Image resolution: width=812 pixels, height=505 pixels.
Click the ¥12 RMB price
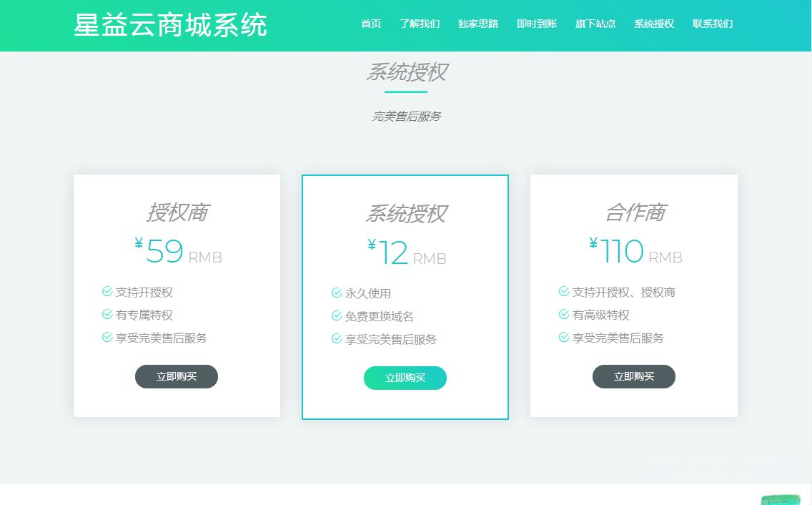(407, 253)
